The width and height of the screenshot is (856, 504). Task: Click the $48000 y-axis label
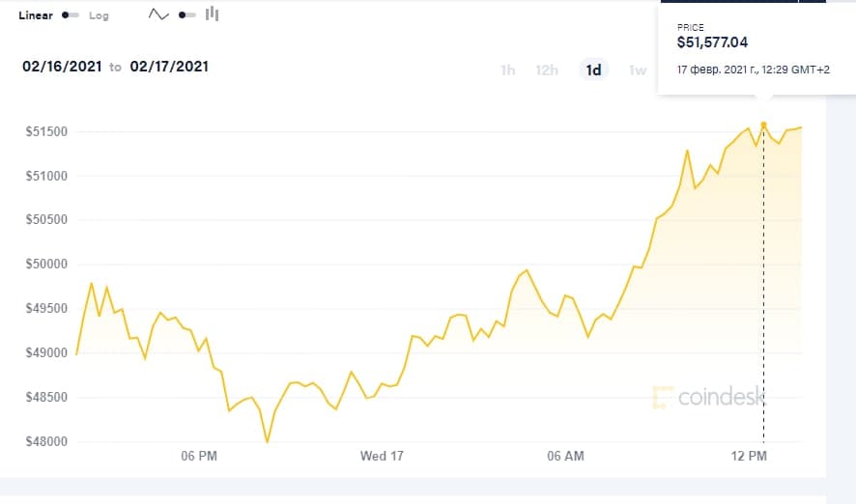click(45, 441)
